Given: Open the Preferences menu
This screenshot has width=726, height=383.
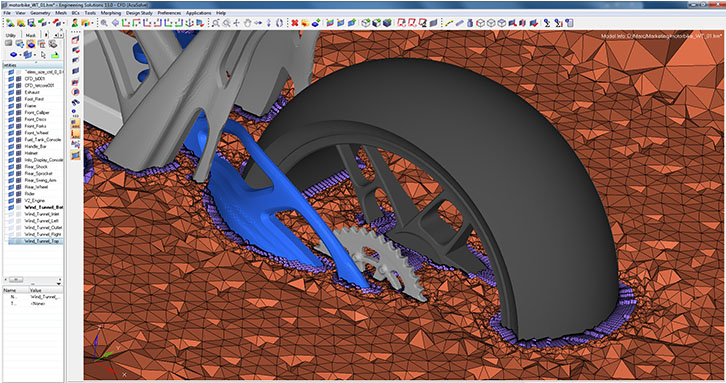Looking at the screenshot, I should pyautogui.click(x=169, y=13).
